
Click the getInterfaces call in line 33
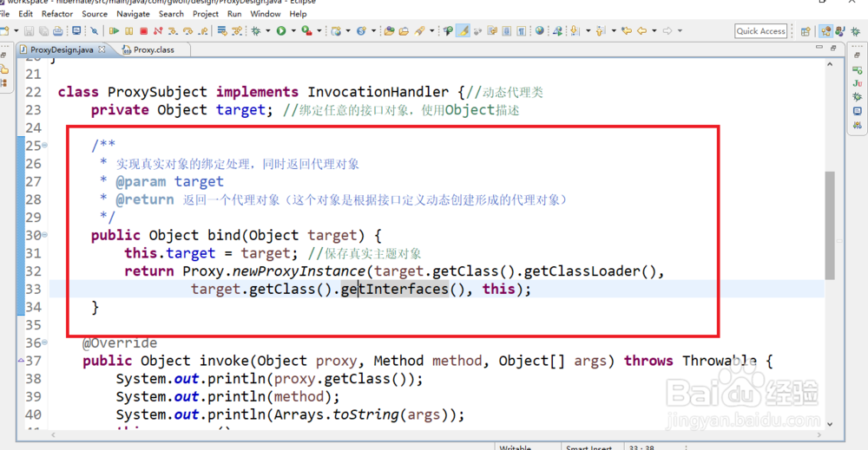click(x=394, y=289)
